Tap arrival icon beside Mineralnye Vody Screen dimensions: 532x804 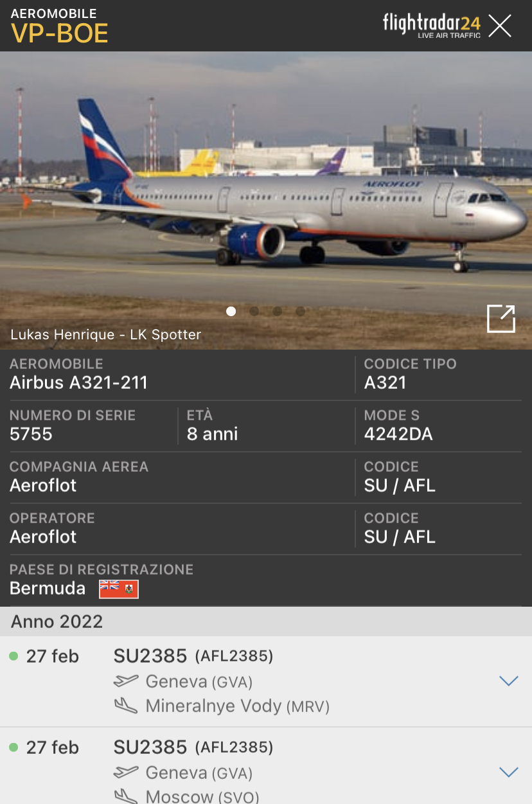(126, 706)
